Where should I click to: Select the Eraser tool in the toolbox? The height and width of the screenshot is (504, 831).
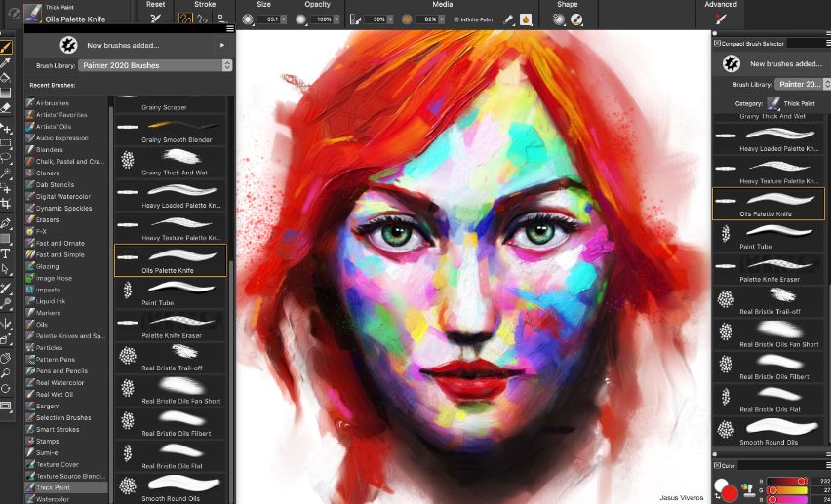coord(6,107)
